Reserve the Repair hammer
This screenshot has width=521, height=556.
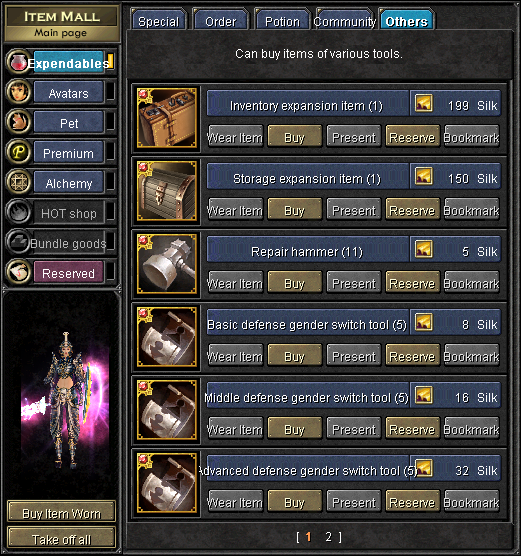[412, 283]
